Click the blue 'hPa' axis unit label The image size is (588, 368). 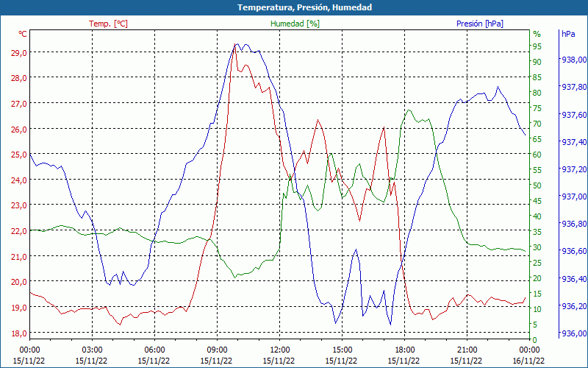tap(568, 34)
